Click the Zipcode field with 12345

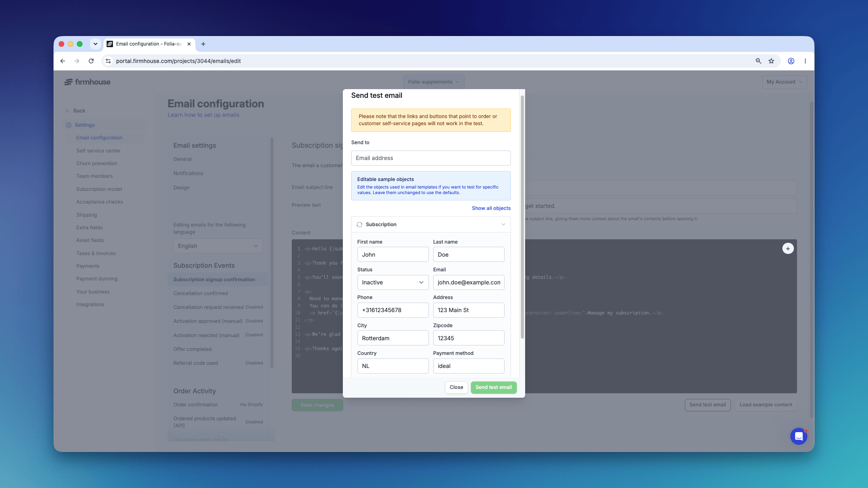tap(468, 338)
